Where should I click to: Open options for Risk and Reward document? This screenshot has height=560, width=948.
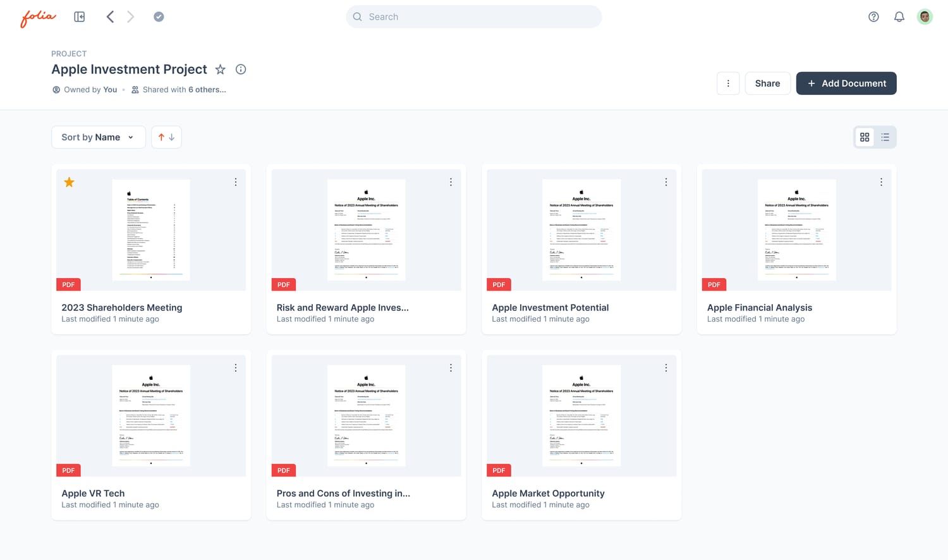(451, 182)
